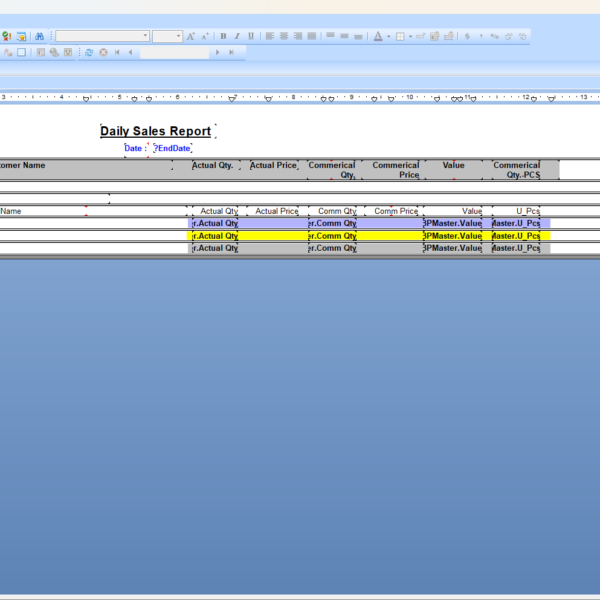The image size is (600, 600).
Task: Select the Commerical Qty. column header
Action: (x=332, y=170)
